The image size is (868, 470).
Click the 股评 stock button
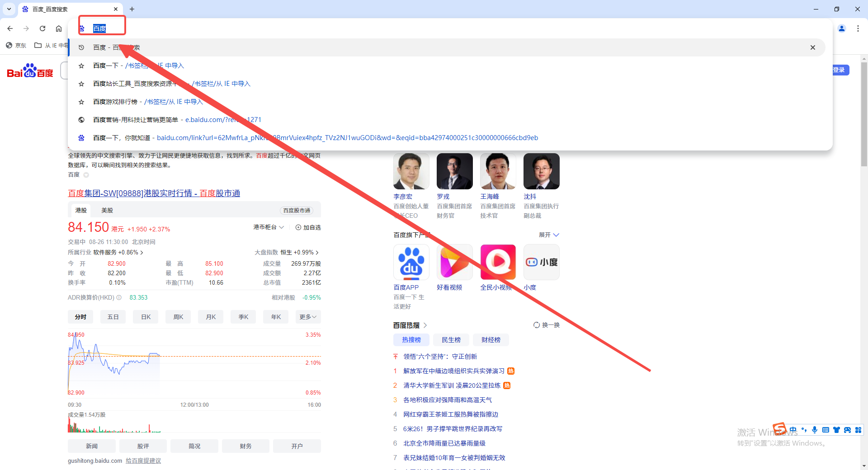[143, 446]
